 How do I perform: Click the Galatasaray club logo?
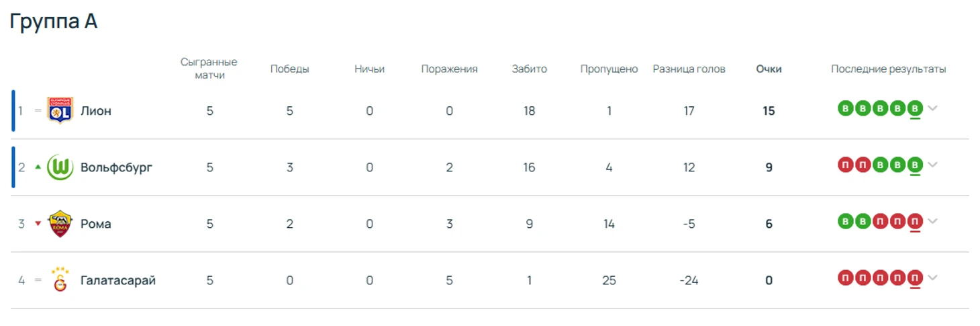[x=60, y=280]
